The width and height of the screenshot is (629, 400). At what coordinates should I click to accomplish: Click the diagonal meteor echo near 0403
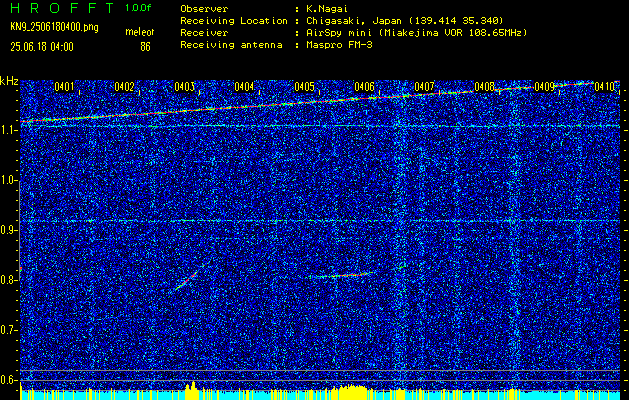tap(192, 276)
